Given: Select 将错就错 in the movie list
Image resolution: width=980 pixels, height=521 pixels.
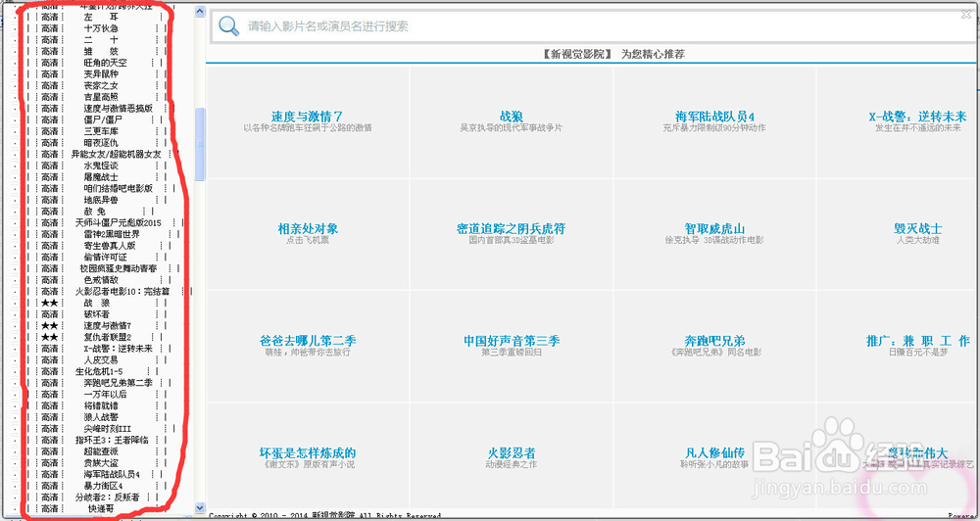Looking at the screenshot, I should point(101,405).
